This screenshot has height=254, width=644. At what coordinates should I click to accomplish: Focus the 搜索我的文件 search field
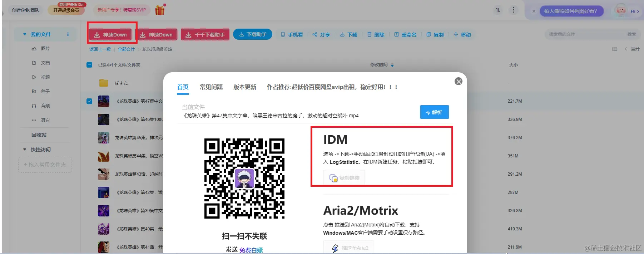pos(584,34)
